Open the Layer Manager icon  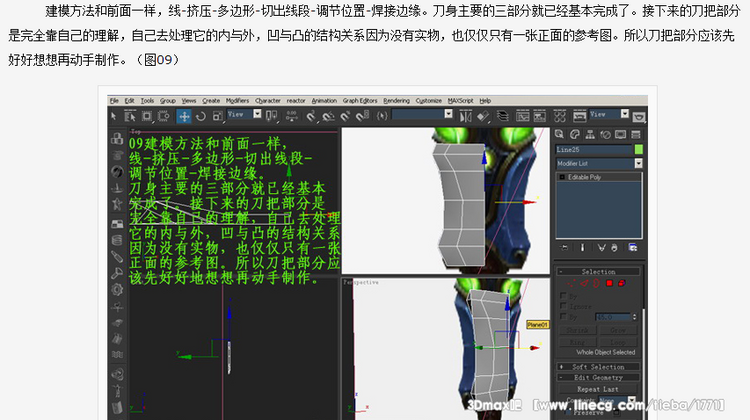coord(502,116)
